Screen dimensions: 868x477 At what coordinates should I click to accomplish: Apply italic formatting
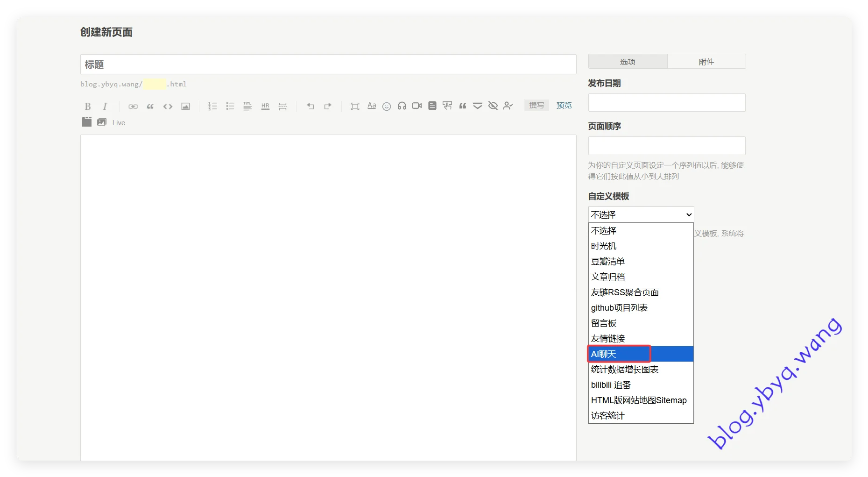[x=105, y=106]
